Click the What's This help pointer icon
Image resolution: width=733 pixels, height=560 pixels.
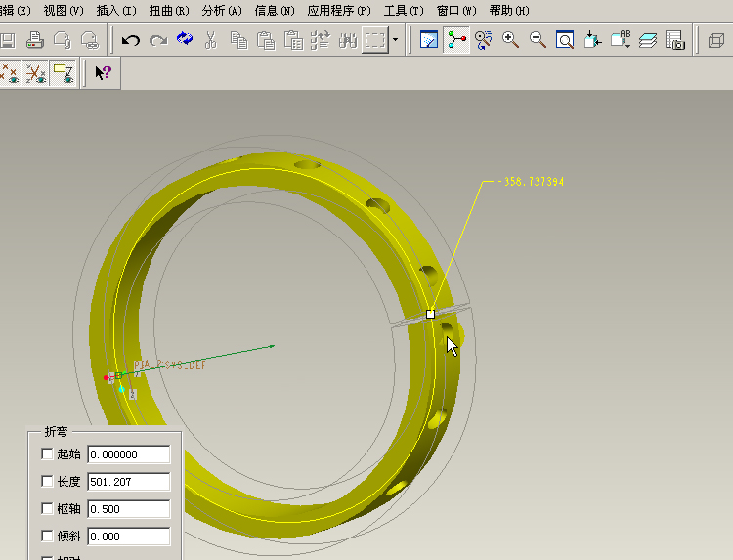coord(103,72)
